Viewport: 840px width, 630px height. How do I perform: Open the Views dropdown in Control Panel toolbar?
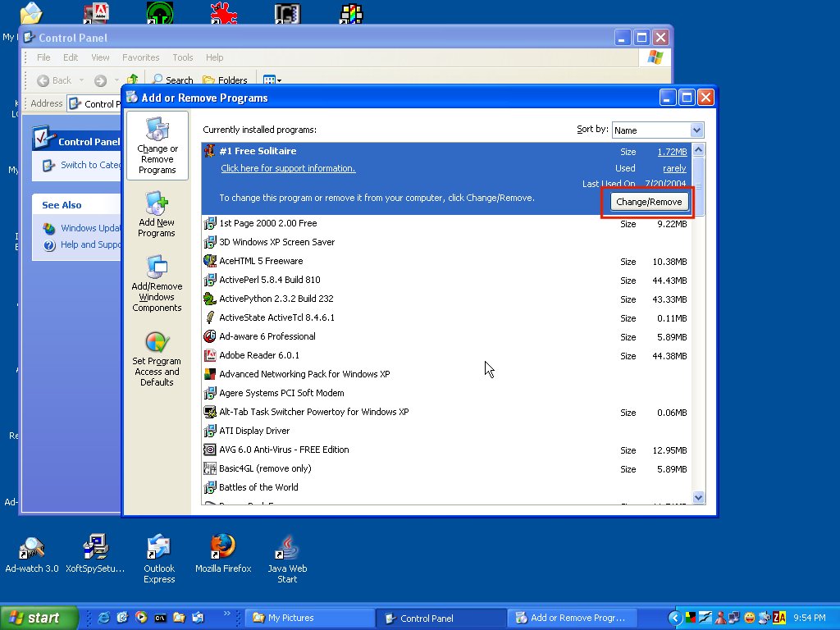pos(272,80)
